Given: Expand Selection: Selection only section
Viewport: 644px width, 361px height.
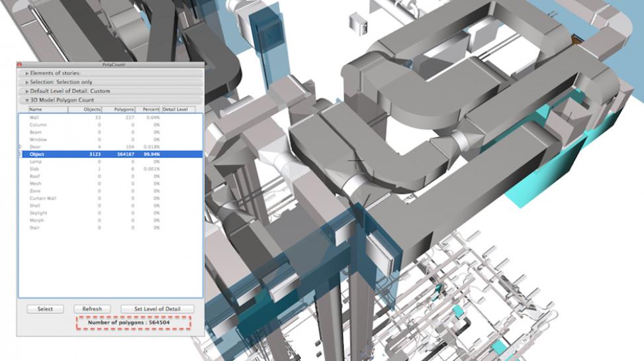Looking at the screenshot, I should click(x=27, y=81).
